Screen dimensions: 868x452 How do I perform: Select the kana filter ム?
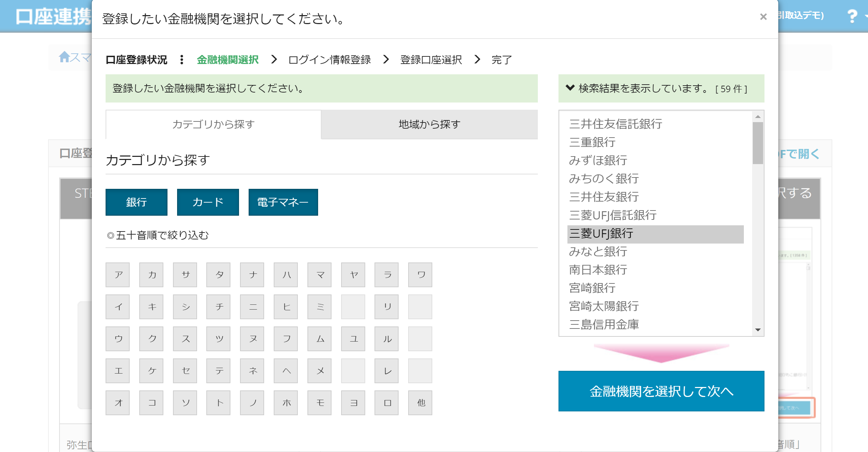pyautogui.click(x=319, y=339)
